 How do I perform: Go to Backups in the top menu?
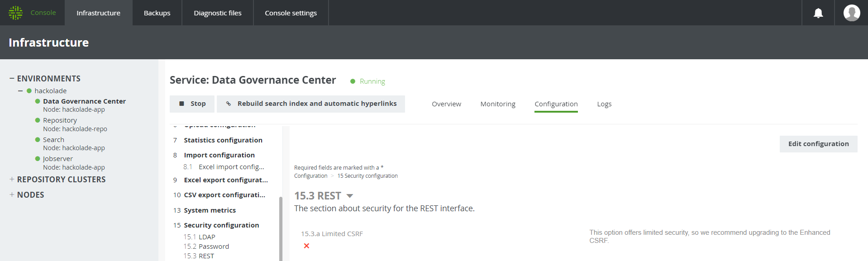[x=157, y=13]
